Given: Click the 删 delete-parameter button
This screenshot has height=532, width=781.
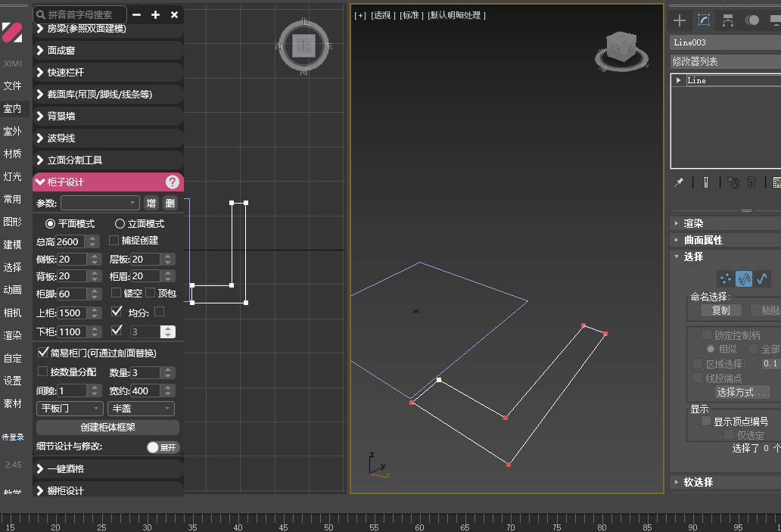Looking at the screenshot, I should click(x=170, y=203).
